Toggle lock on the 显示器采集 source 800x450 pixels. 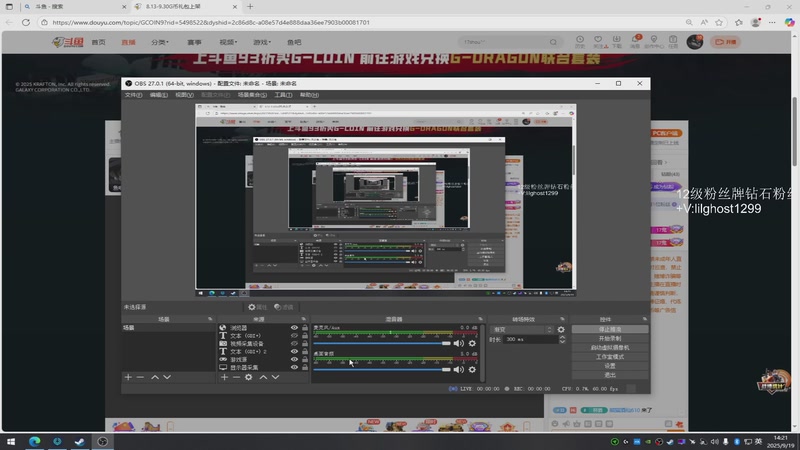point(305,367)
